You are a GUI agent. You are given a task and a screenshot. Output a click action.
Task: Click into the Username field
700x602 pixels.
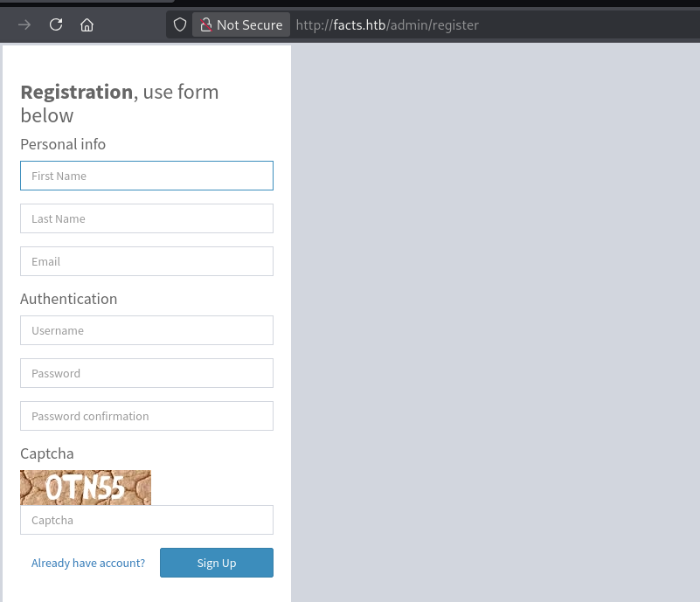147,330
